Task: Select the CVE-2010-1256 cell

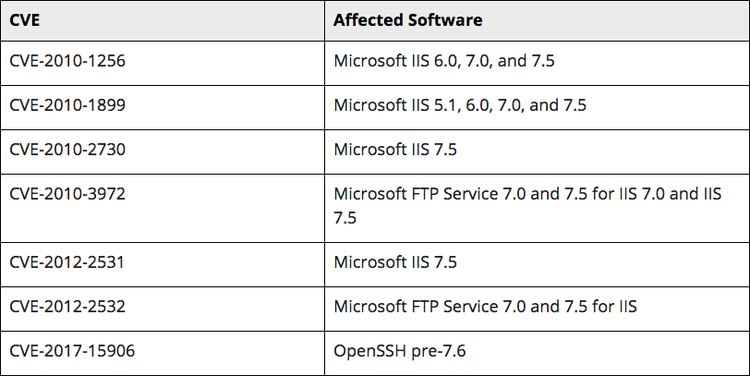Action: [x=162, y=63]
